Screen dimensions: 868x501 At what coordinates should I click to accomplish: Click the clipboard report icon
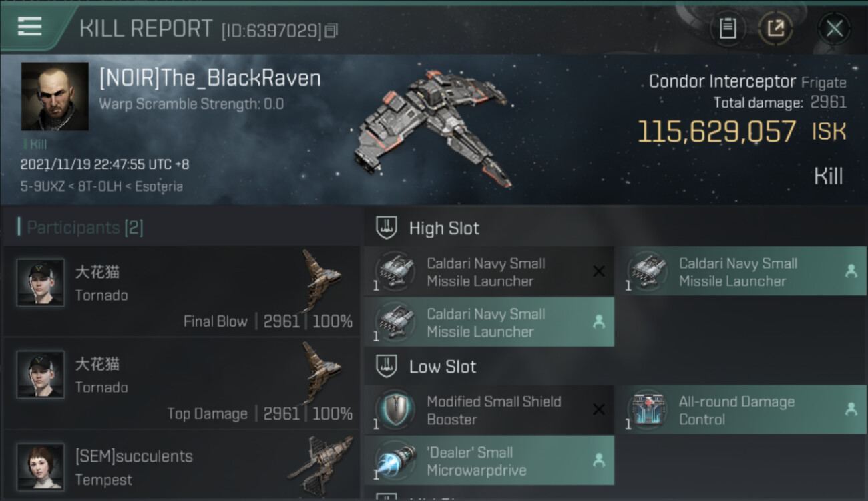click(728, 28)
